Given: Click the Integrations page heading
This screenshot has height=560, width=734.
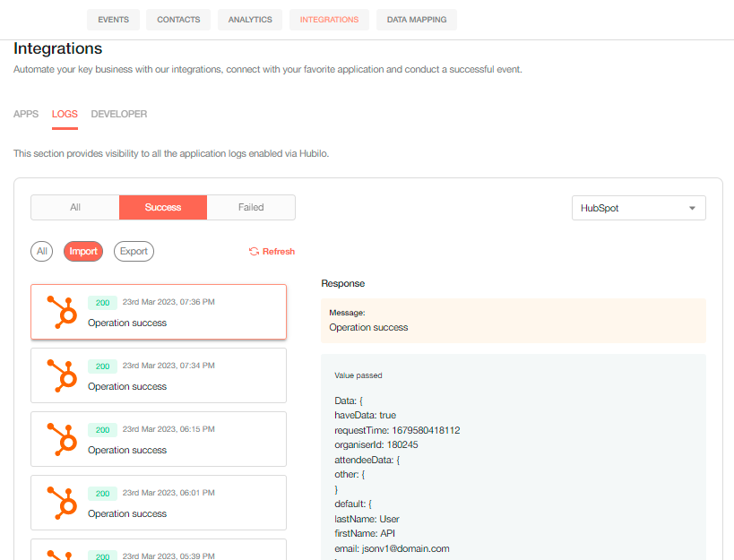Looking at the screenshot, I should (58, 48).
